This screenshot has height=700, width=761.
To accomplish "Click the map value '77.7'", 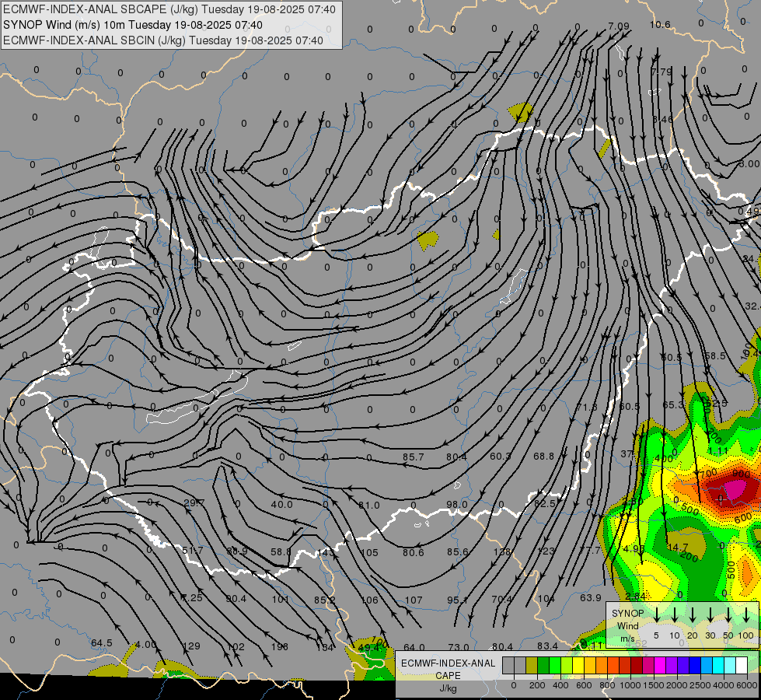I will (x=590, y=550).
